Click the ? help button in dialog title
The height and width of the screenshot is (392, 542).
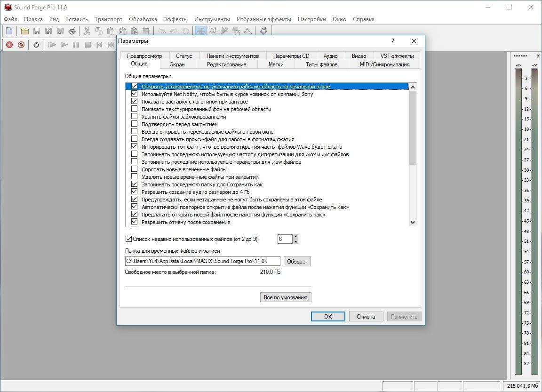(x=393, y=41)
